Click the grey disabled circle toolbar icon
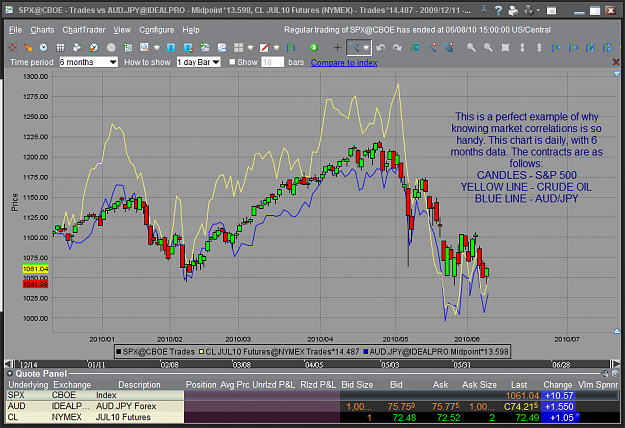Viewport: 625px width, 428px height. click(111, 47)
